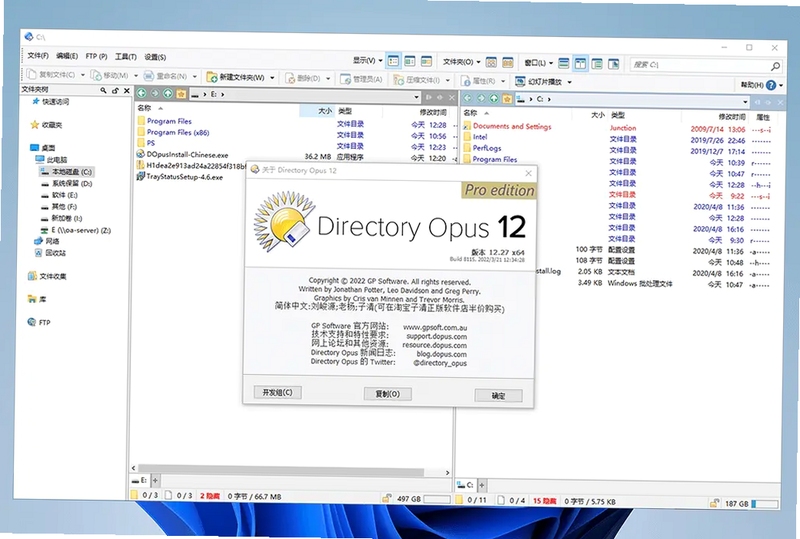Viewport: 800px width, 539px height.
Task: Select File Collections (文件收集) tree item
Action: (47, 276)
